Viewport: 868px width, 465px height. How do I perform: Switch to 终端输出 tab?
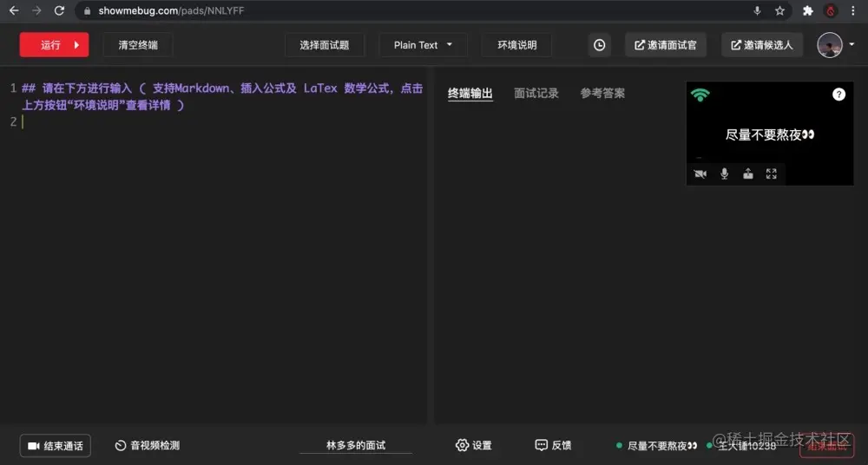[x=470, y=94]
